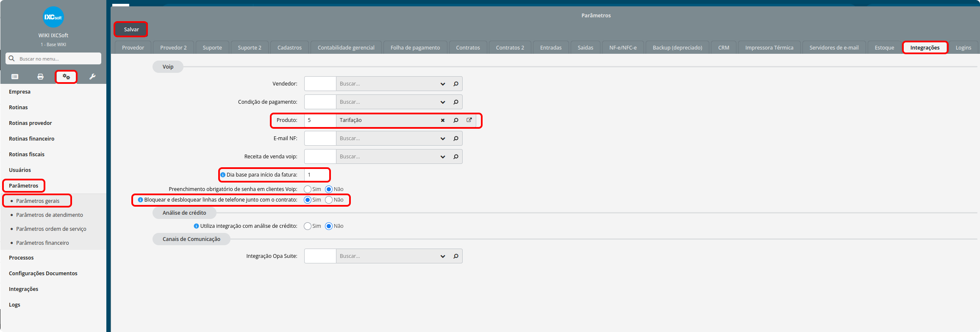The image size is (980, 332).
Task: Open the Logins tab
Action: pos(963,47)
